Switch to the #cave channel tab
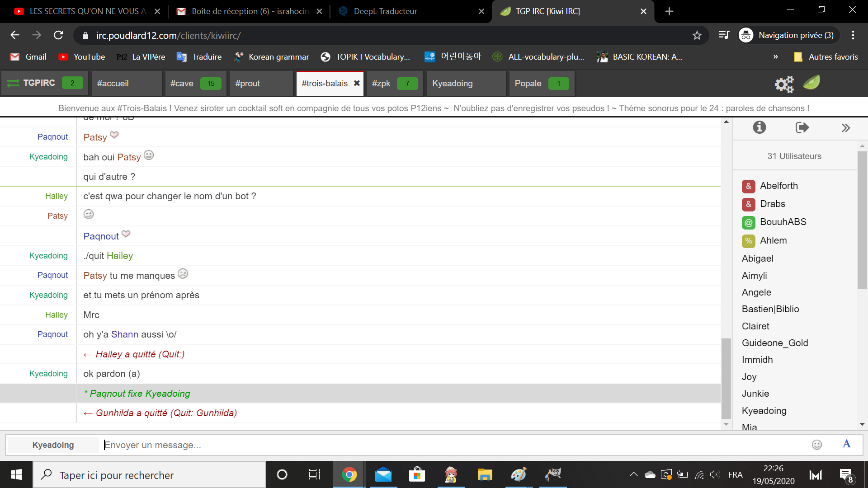Viewport: 868px width, 488px height. click(x=182, y=84)
